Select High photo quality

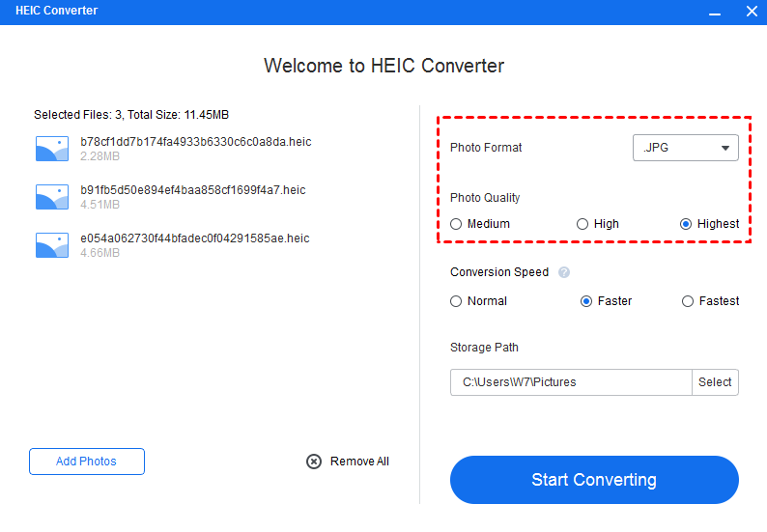click(582, 224)
